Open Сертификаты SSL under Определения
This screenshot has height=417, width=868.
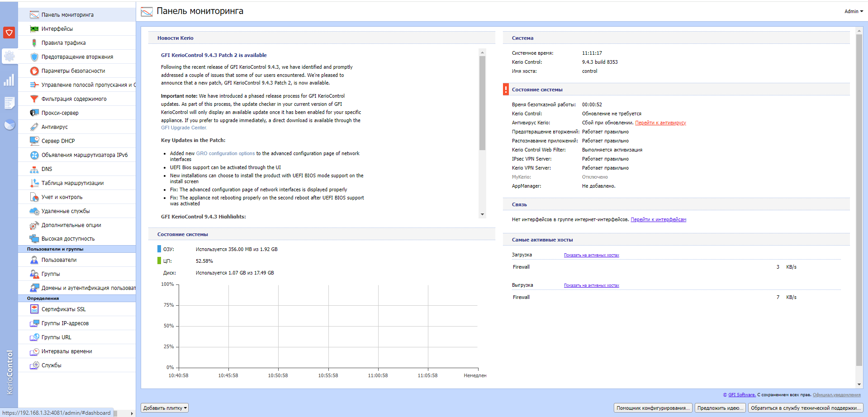point(63,309)
